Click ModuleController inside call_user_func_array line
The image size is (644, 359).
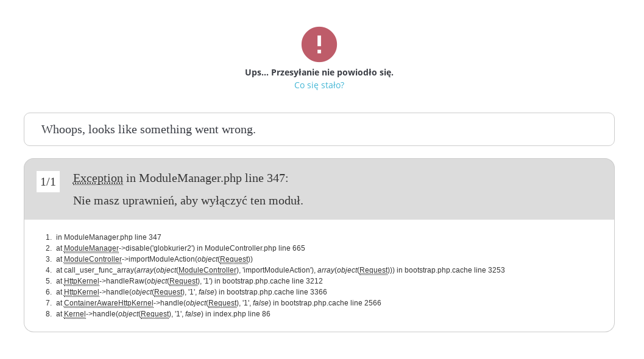click(x=208, y=270)
